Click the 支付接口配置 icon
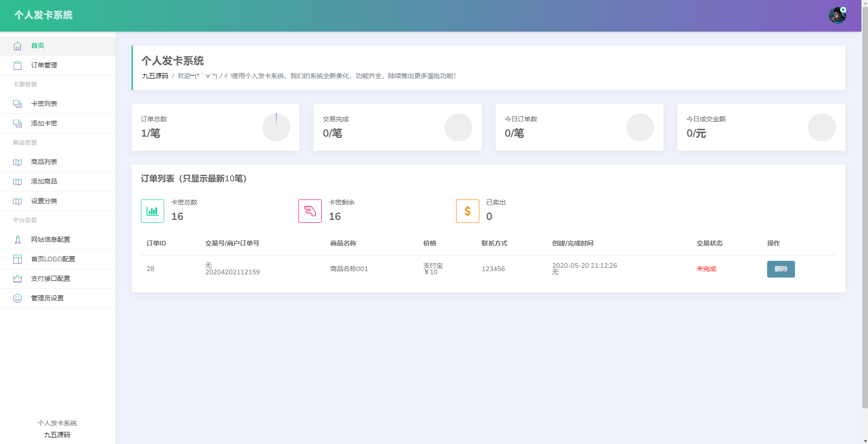The image size is (868, 444). click(x=17, y=278)
